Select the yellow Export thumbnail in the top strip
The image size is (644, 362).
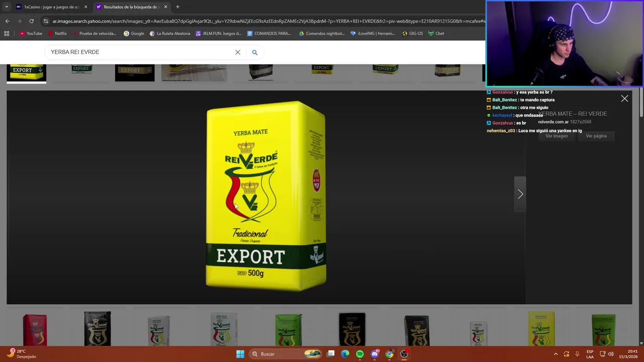26,73
